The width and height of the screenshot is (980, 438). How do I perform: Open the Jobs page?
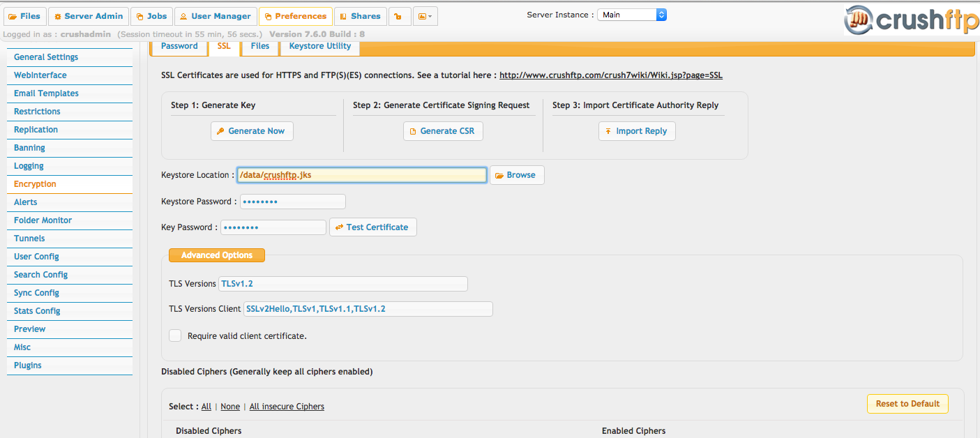coord(151,16)
